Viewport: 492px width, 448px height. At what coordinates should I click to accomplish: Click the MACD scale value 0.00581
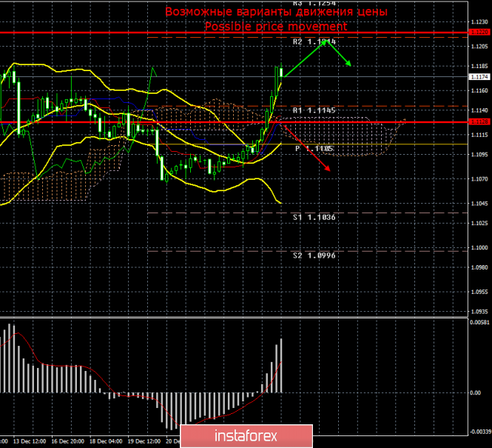[x=479, y=322]
